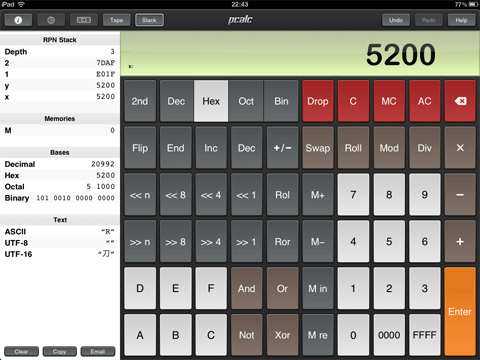Tap the 0000 key
Image resolution: width=480 pixels, height=360 pixels.
[x=389, y=335]
